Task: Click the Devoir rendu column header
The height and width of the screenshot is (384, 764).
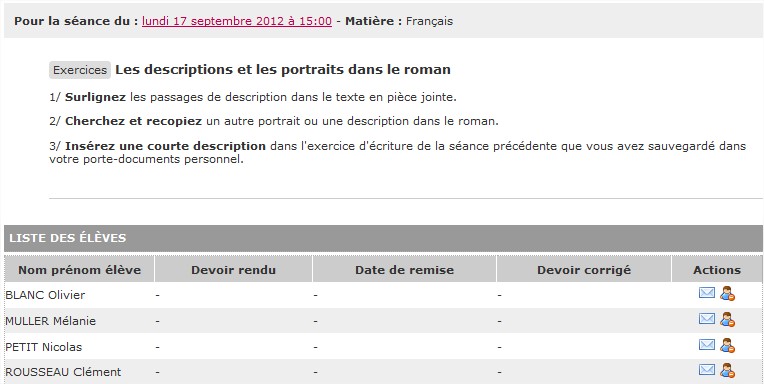Action: coord(233,269)
